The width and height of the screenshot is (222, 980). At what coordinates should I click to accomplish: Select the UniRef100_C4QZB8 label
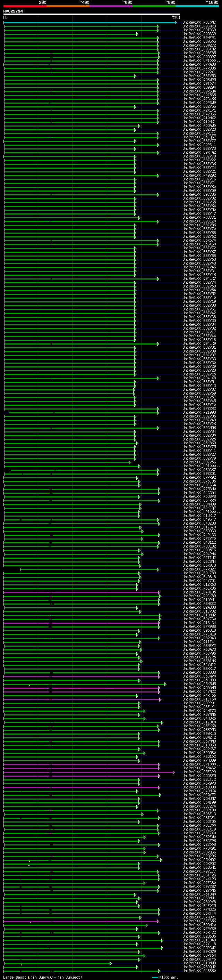click(x=199, y=524)
